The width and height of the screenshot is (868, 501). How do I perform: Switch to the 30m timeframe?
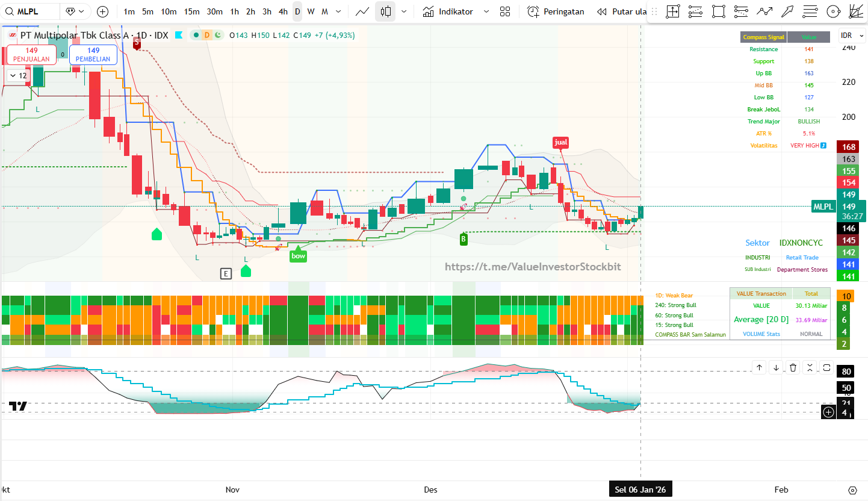(214, 11)
